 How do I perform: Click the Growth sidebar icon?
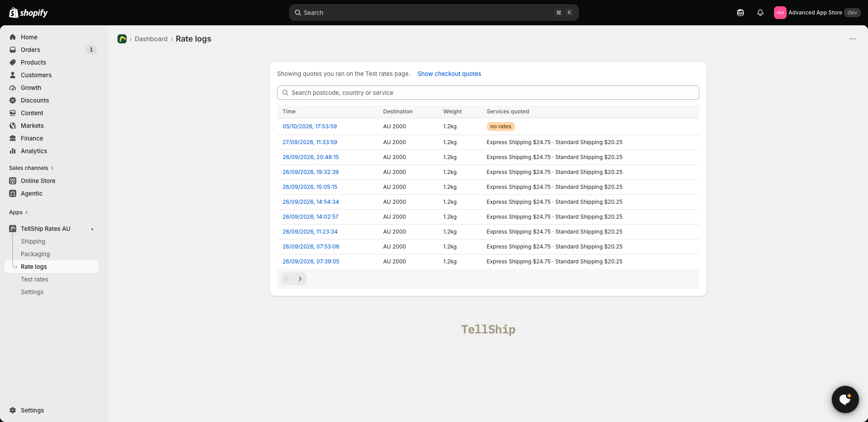click(13, 88)
